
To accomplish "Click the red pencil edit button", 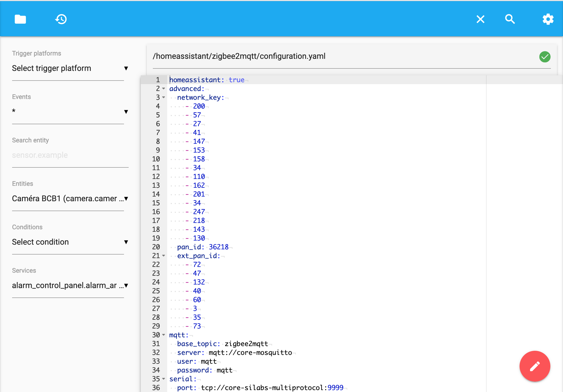I will click(535, 366).
